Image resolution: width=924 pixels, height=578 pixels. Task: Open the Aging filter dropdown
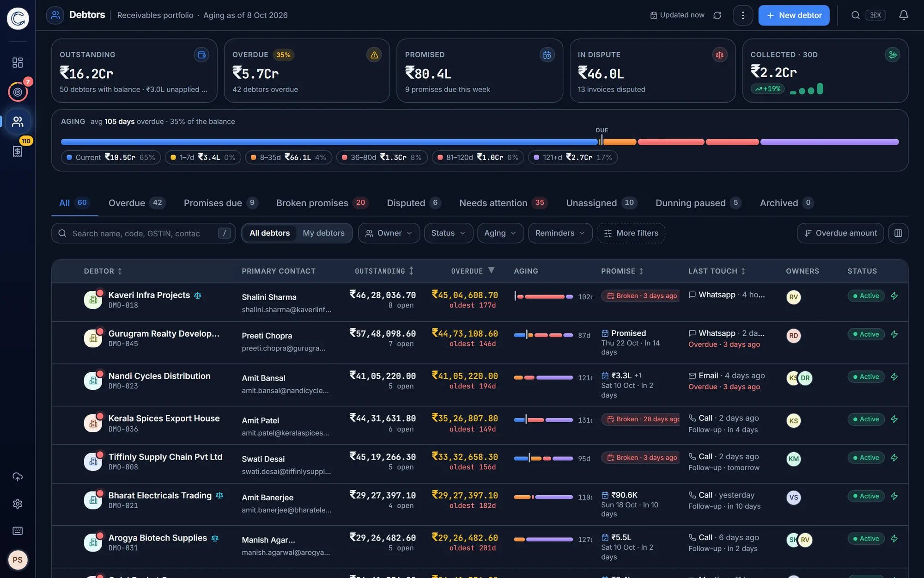tap(500, 233)
